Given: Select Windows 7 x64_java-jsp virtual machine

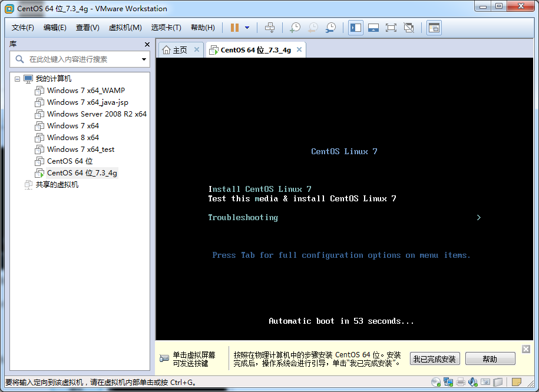Looking at the screenshot, I should click(x=88, y=102).
